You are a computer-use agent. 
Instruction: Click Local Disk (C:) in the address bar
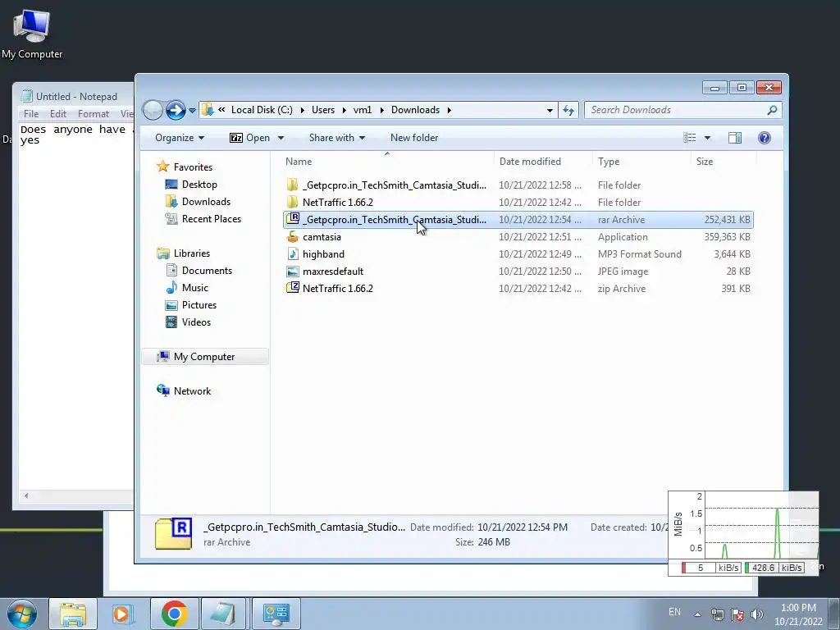(x=262, y=110)
